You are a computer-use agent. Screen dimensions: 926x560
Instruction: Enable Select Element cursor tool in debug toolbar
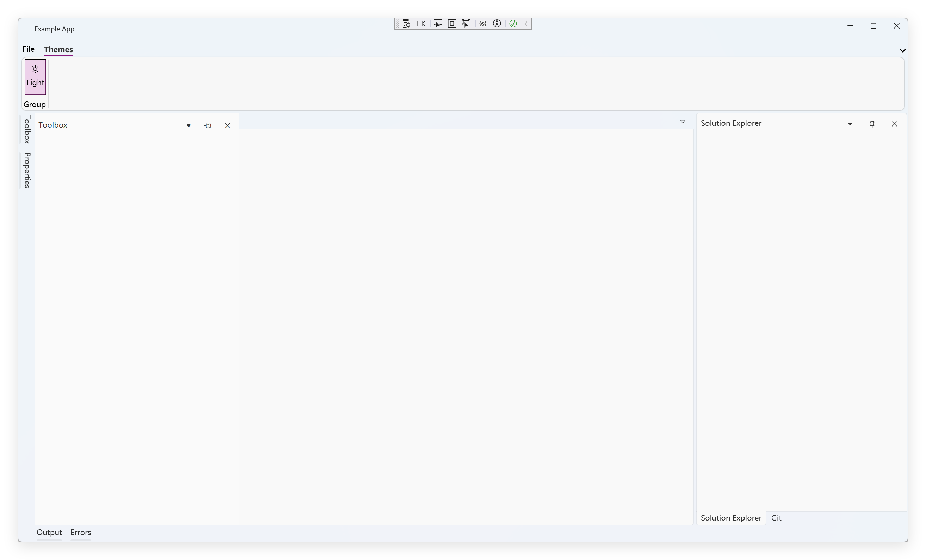tap(438, 24)
